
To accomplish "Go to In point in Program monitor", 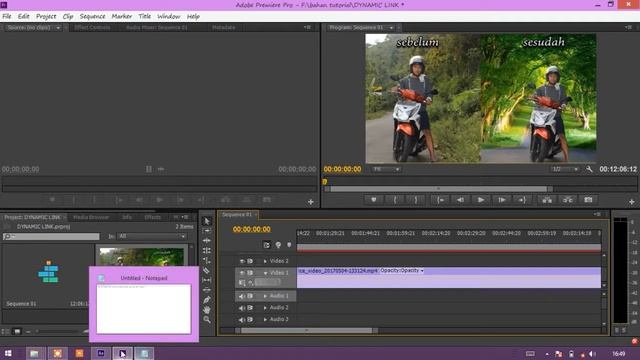I will tap(440, 200).
